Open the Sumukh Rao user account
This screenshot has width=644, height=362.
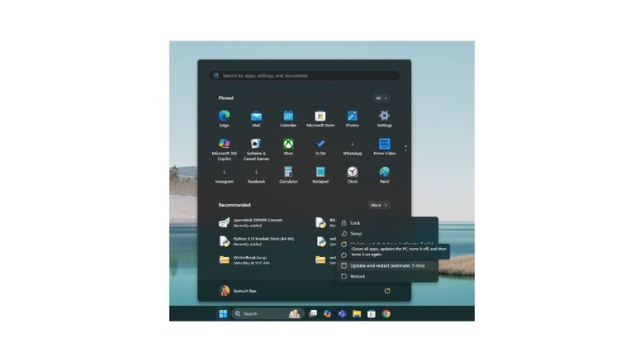[x=238, y=291]
